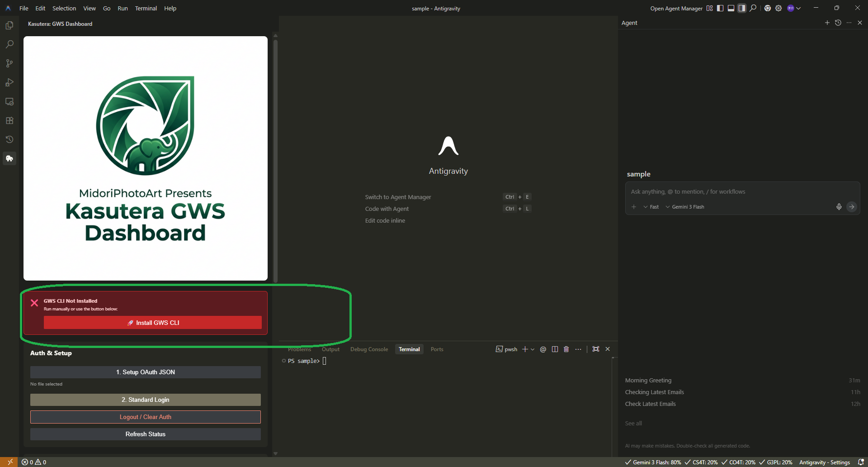
Task: Click inside the Ask anything input field
Action: (x=741, y=191)
